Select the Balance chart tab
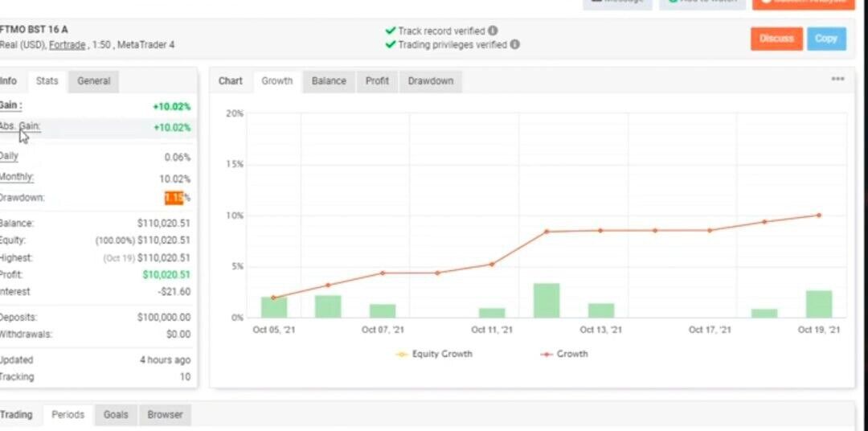868x431 pixels. [329, 81]
